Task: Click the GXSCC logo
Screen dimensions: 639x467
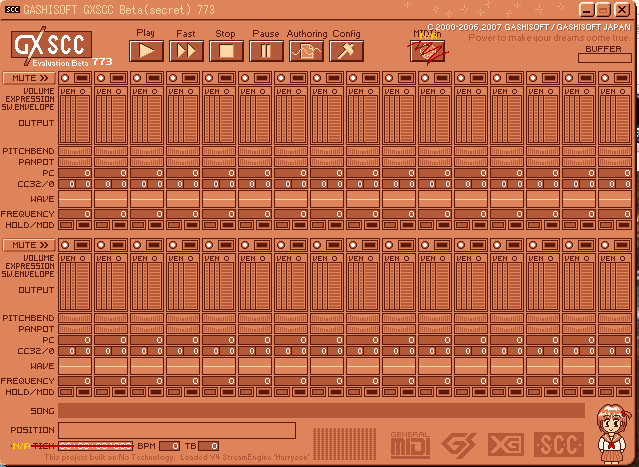Action: pyautogui.click(x=51, y=45)
